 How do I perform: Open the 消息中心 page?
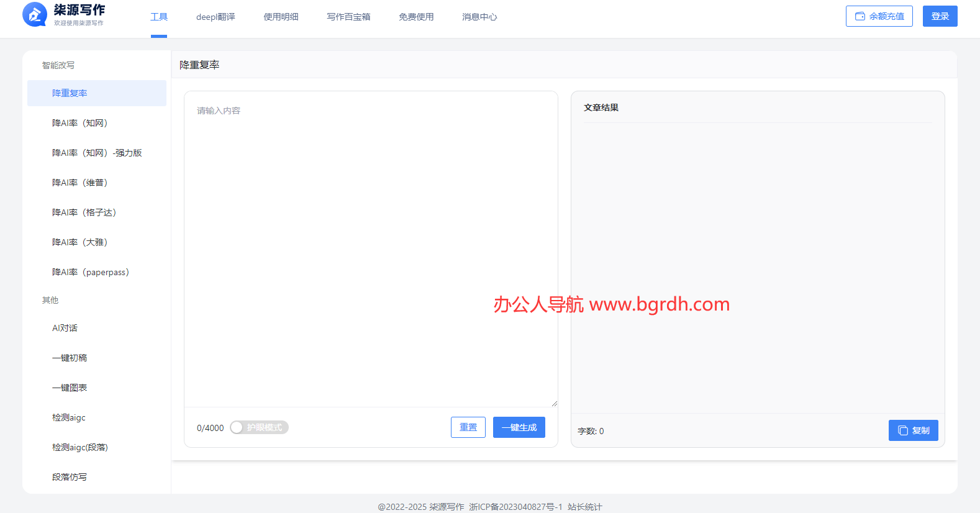click(479, 17)
